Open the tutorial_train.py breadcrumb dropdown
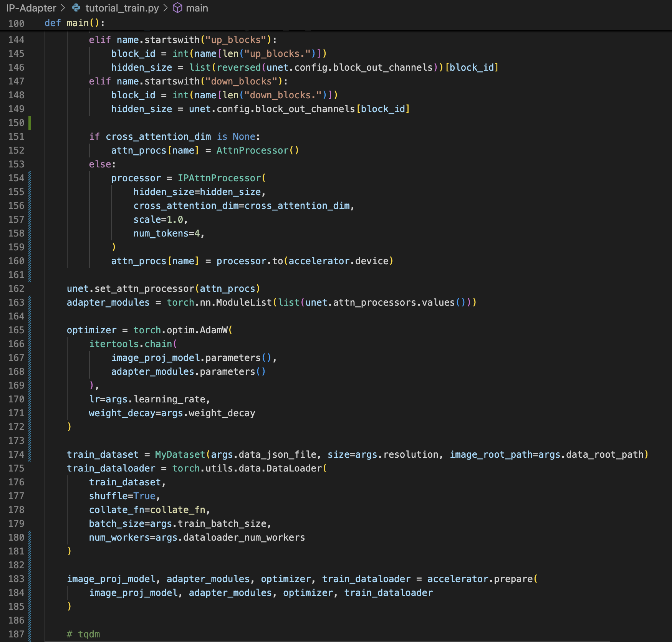This screenshot has width=672, height=642. click(122, 8)
